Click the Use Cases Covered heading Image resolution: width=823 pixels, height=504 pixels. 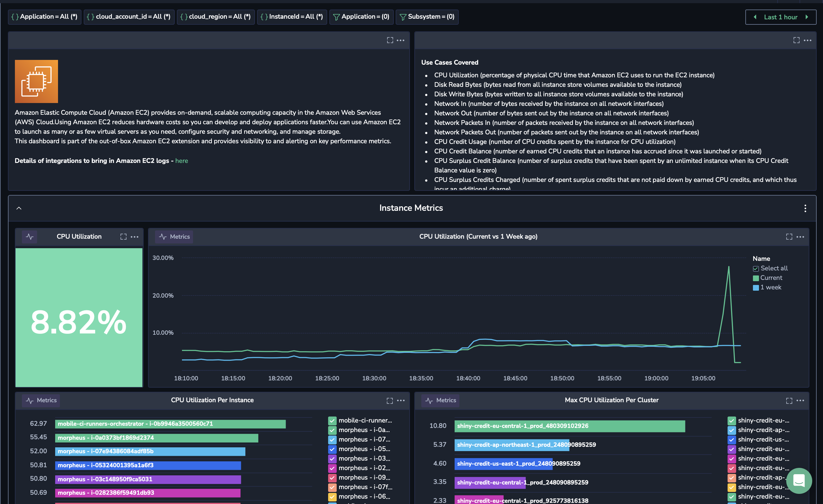[450, 62]
